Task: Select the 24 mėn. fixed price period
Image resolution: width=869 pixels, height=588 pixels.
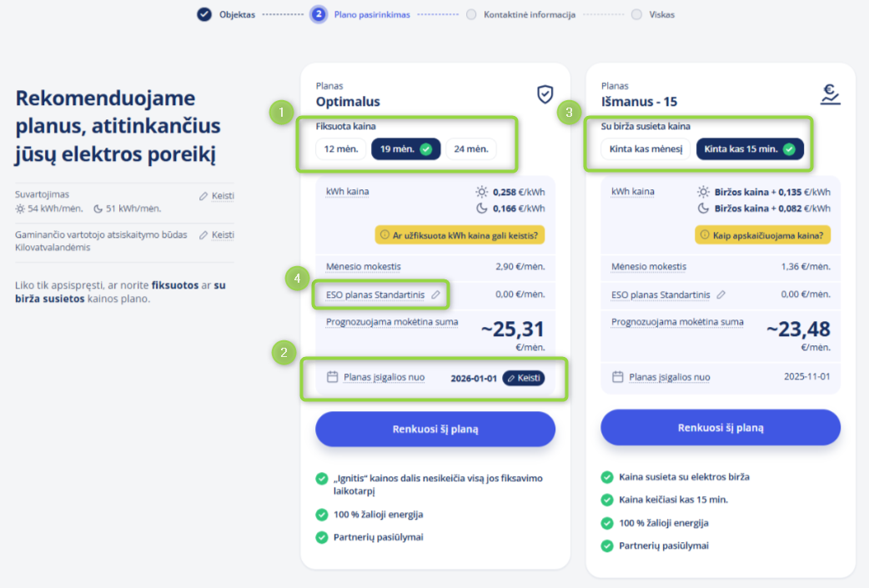Action: 470,149
